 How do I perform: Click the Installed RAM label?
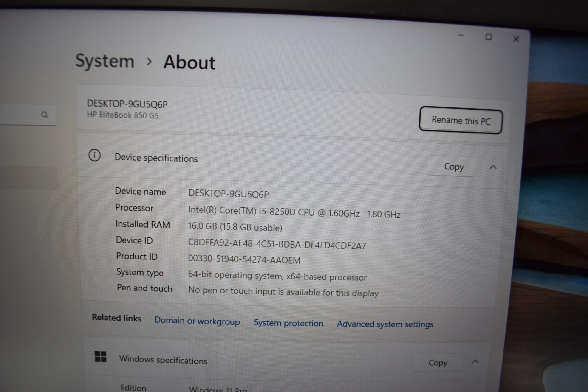pyautogui.click(x=143, y=224)
